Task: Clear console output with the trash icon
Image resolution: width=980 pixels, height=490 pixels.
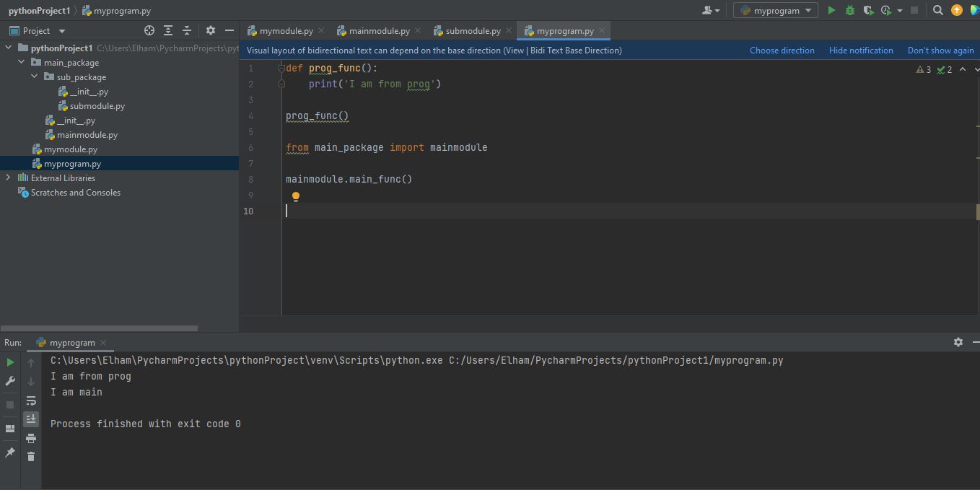Action: coord(31,456)
